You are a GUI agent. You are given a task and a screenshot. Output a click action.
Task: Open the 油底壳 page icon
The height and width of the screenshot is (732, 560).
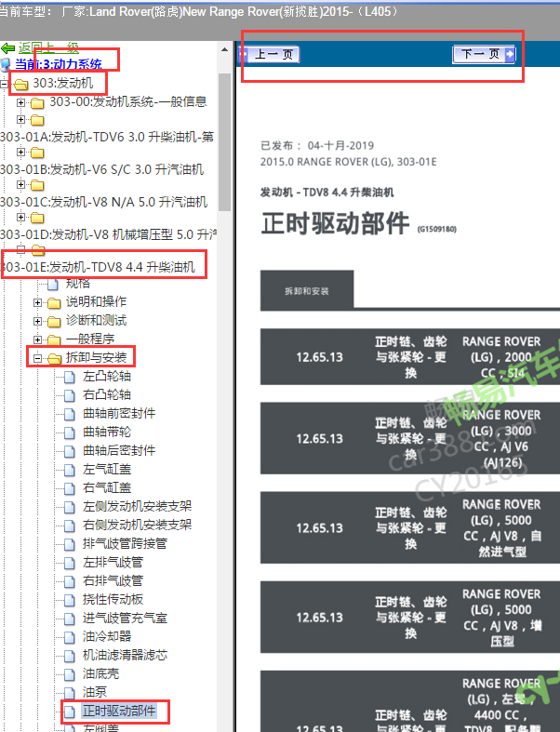click(x=69, y=674)
